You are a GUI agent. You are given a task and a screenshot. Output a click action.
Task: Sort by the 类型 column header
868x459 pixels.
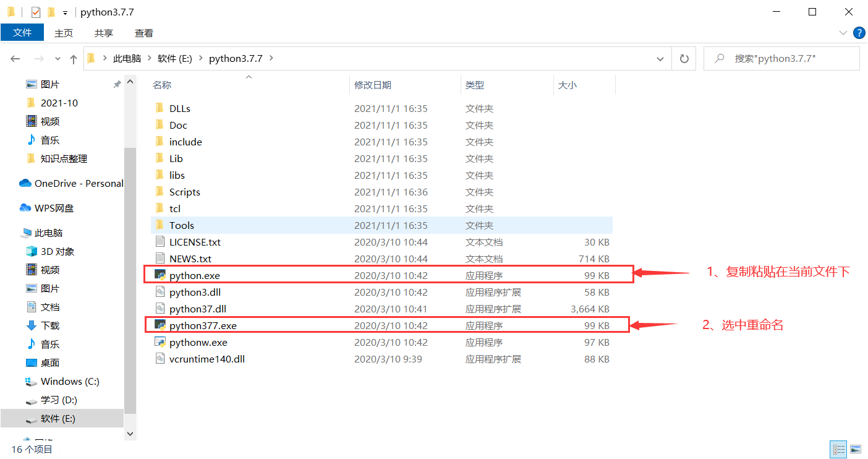(475, 85)
